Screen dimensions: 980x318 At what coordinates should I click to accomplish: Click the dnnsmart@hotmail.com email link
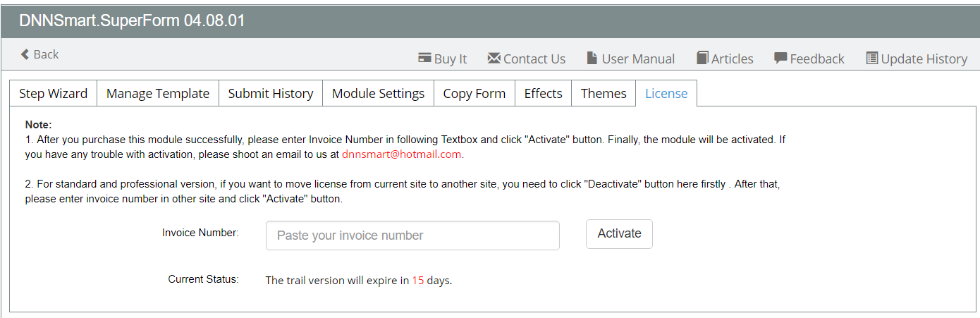click(x=402, y=154)
